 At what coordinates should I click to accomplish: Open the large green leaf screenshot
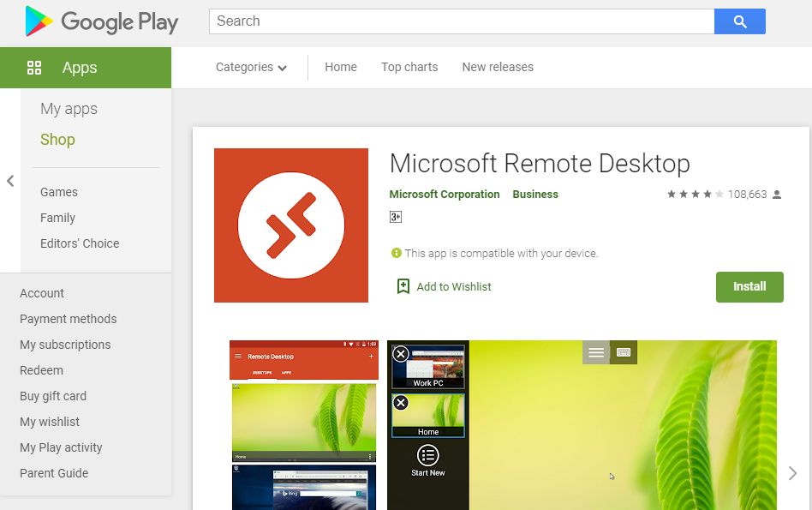(x=582, y=425)
